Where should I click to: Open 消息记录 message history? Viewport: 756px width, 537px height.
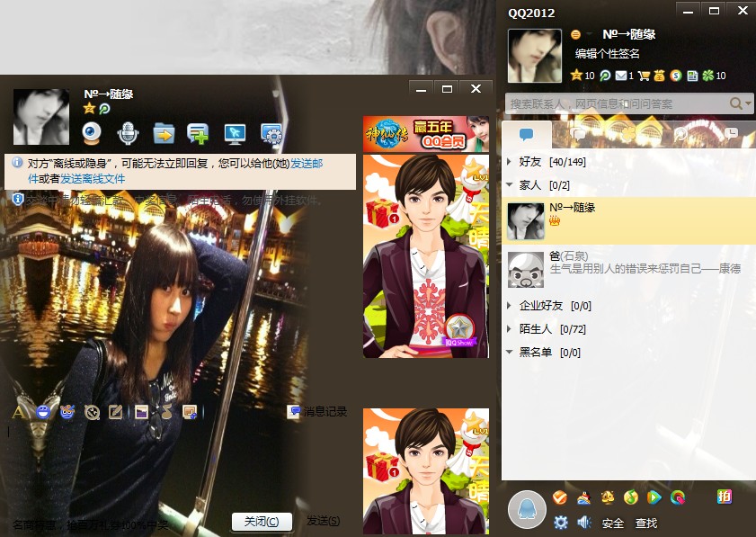coord(317,412)
